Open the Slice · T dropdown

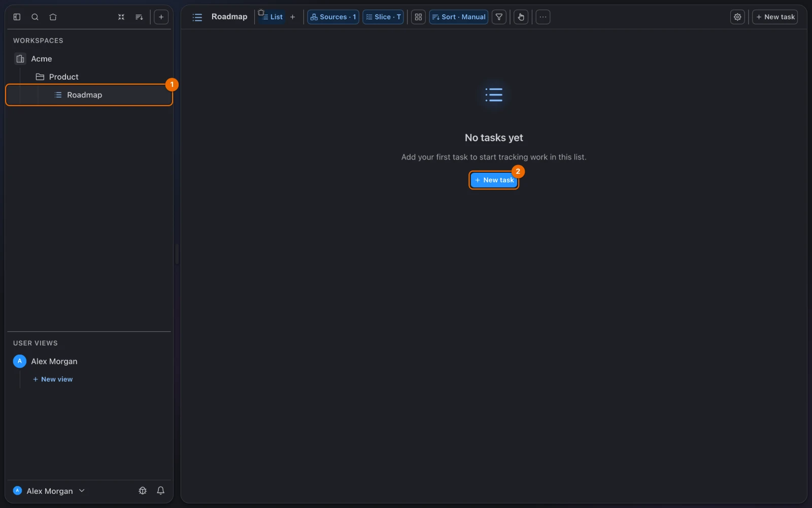coord(383,17)
